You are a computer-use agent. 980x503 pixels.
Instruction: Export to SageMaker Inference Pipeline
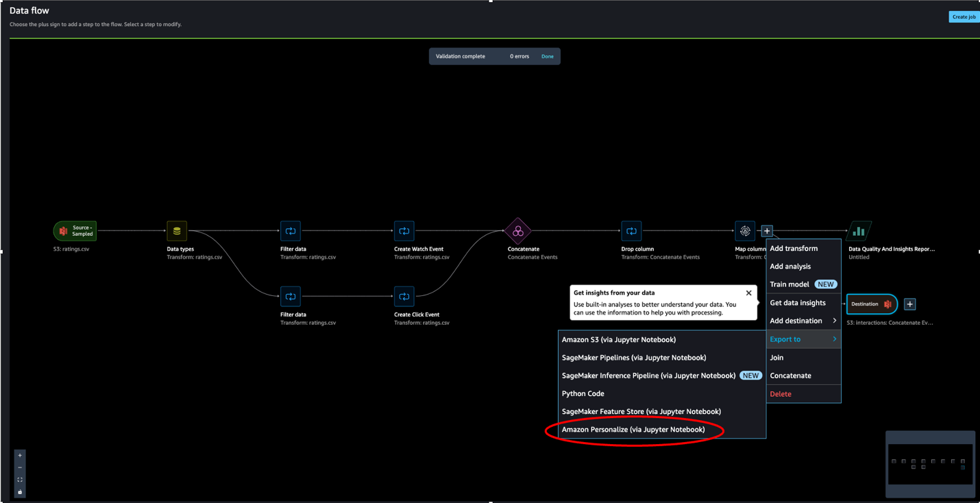click(x=662, y=376)
